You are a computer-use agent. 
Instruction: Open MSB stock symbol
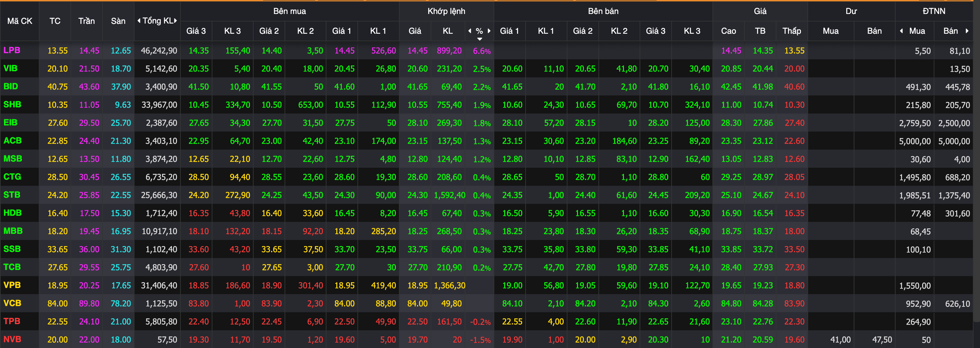pos(13,159)
